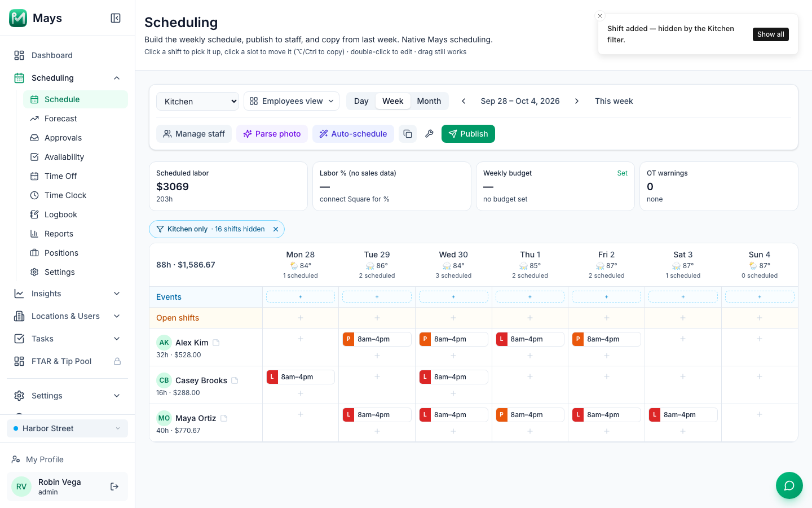Click the Mays logo

tap(18, 18)
